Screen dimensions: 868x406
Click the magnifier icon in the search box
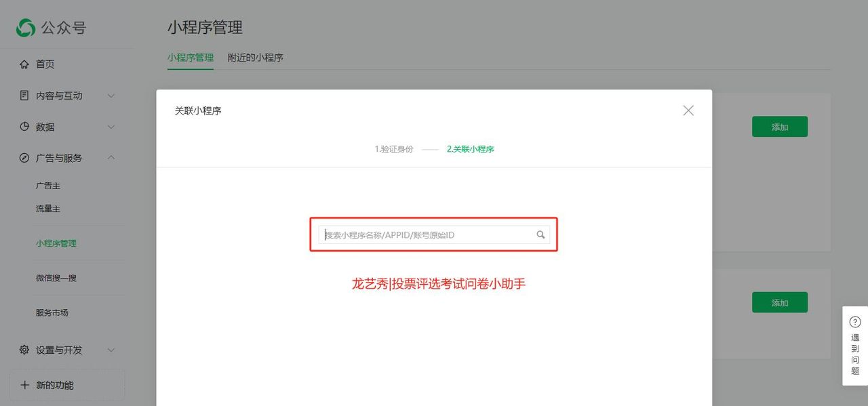[540, 234]
